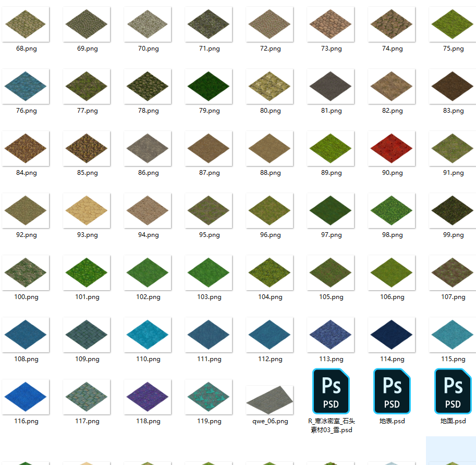Select the gray stone tile 81.png
Image resolution: width=476 pixels, height=465 pixels.
[x=331, y=87]
